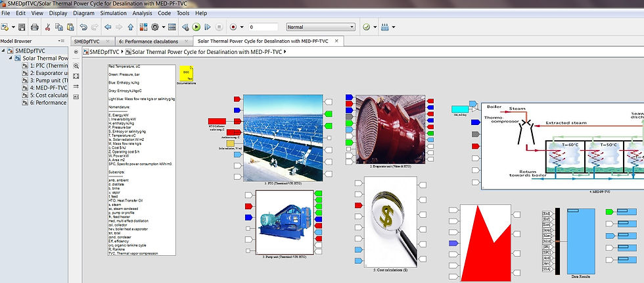Click the Model Advisor checkmark icon
Screen dimensions: 644x283
367,27
